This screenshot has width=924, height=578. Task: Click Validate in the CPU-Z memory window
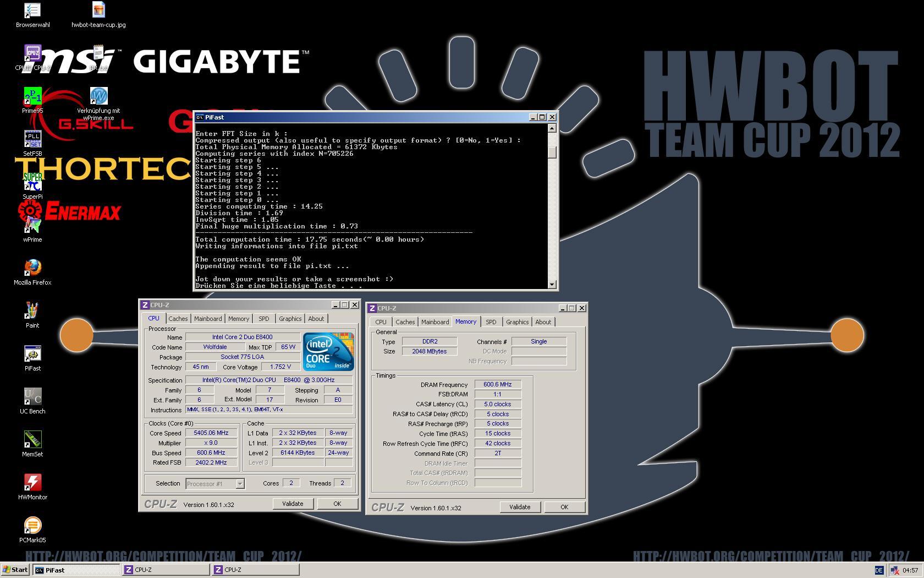pos(520,507)
